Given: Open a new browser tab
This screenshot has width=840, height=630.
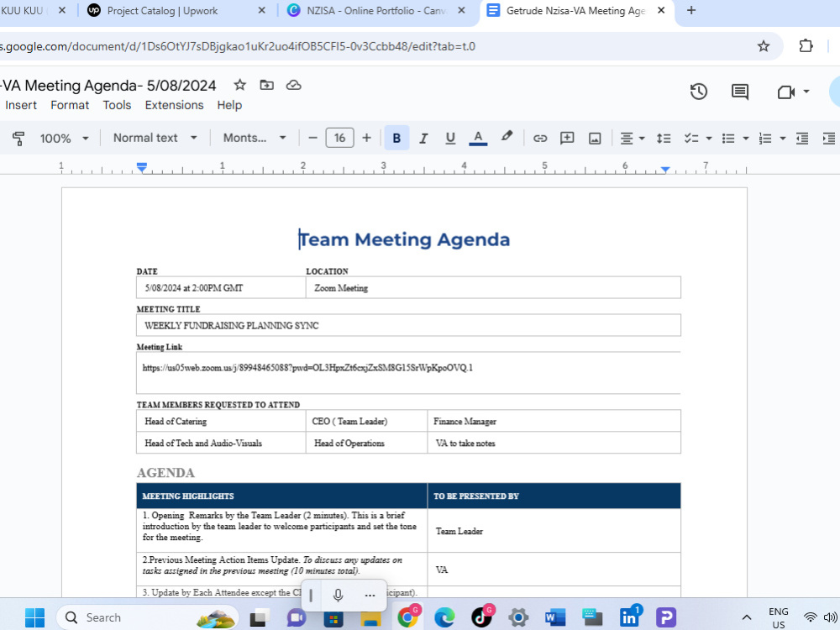Looking at the screenshot, I should 691,10.
